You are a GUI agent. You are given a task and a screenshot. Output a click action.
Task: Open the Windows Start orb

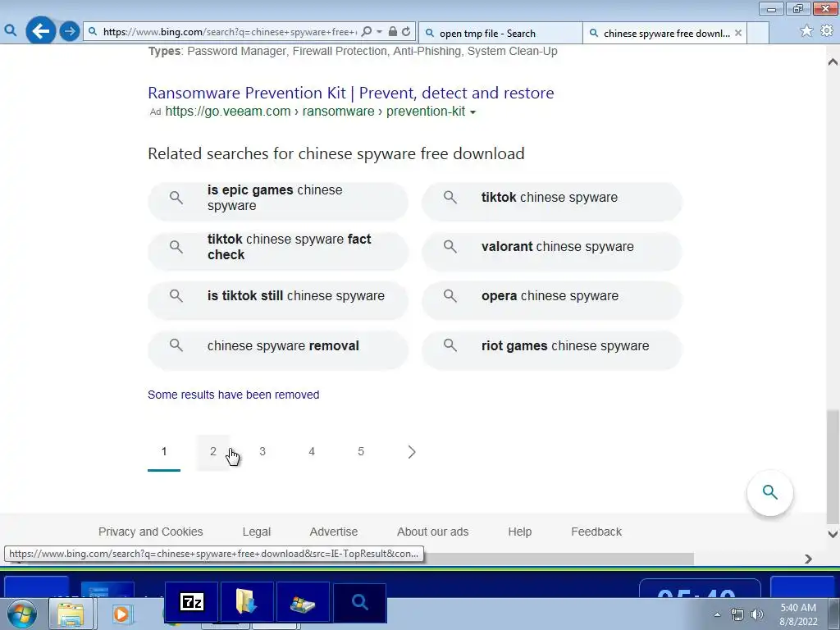[x=22, y=614]
